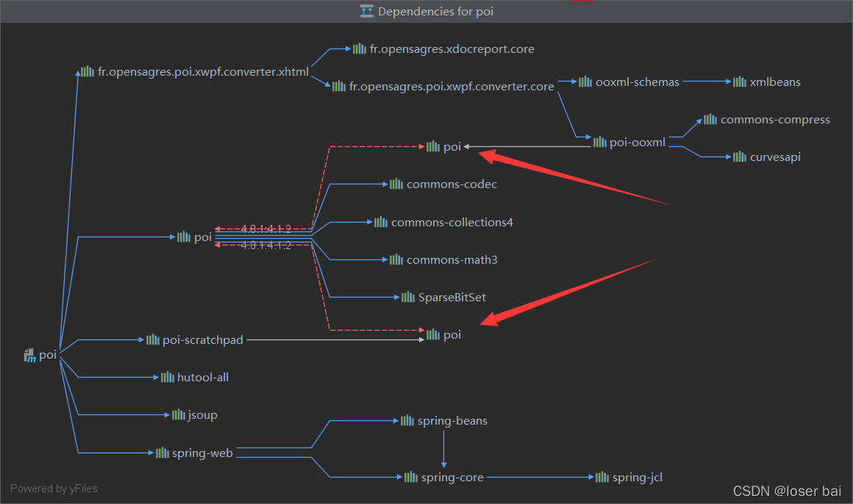The height and width of the screenshot is (504, 853).
Task: Click the hutool-all library icon
Action: click(x=169, y=377)
